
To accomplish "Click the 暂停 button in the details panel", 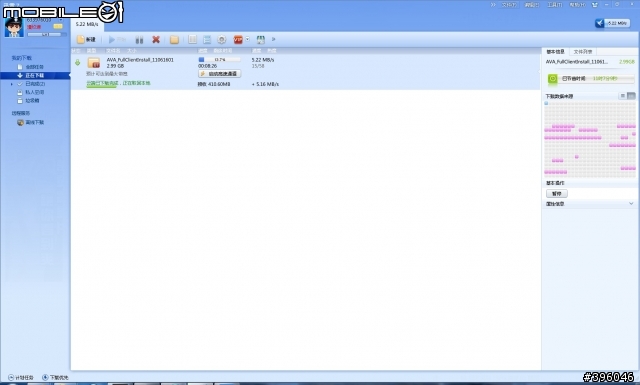I will point(556,194).
